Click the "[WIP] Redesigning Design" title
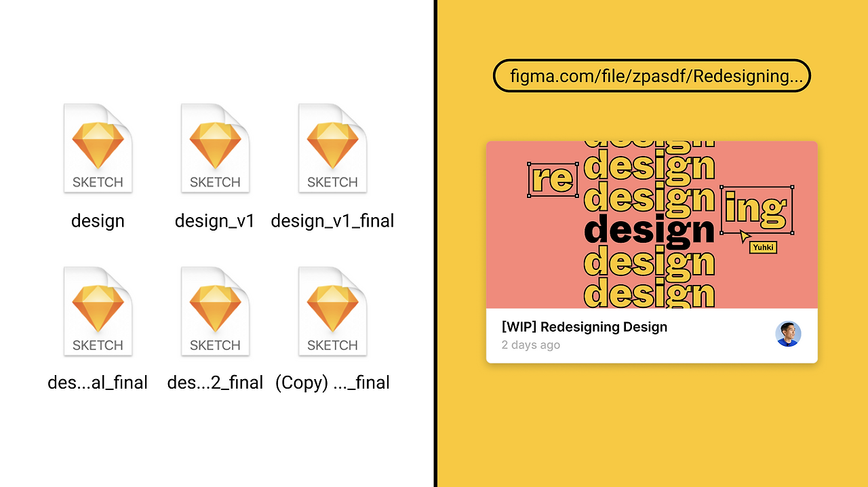The height and width of the screenshot is (487, 868). [585, 327]
